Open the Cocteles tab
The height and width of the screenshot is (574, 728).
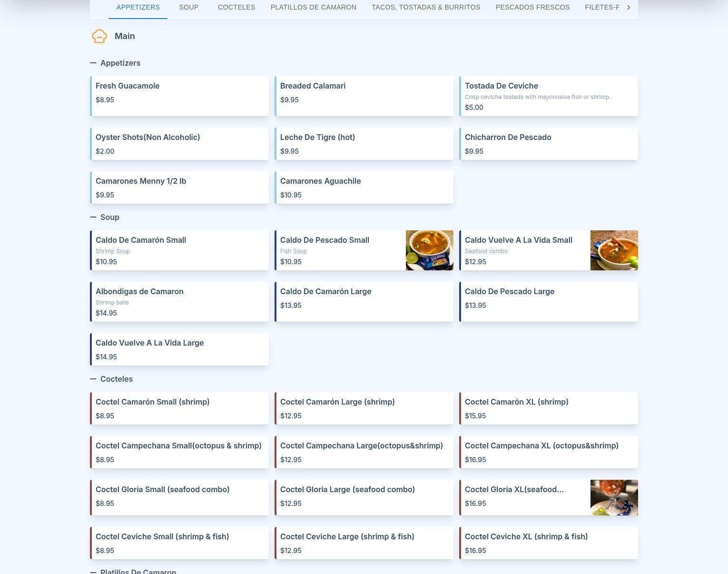pyautogui.click(x=236, y=7)
